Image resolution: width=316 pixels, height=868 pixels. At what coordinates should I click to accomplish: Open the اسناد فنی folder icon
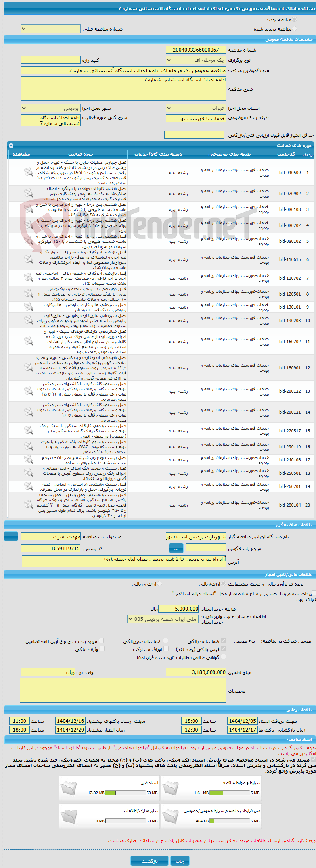click(69, 787)
